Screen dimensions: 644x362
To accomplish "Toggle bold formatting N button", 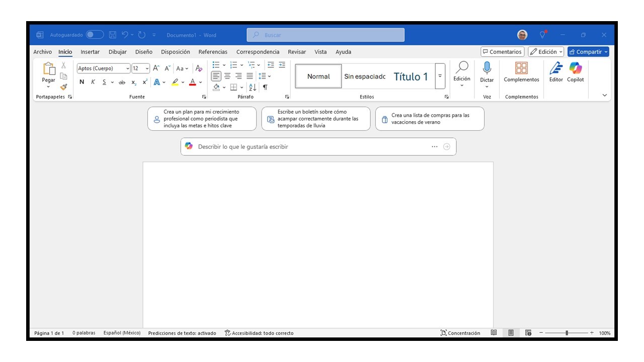I will click(82, 82).
